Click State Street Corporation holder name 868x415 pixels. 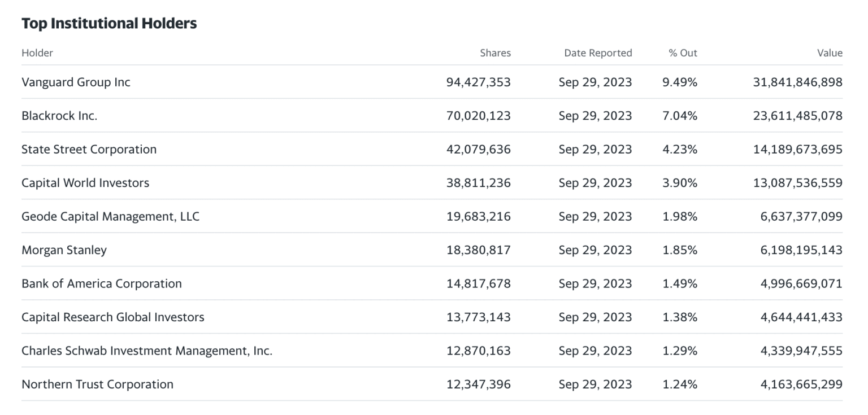pyautogui.click(x=89, y=150)
